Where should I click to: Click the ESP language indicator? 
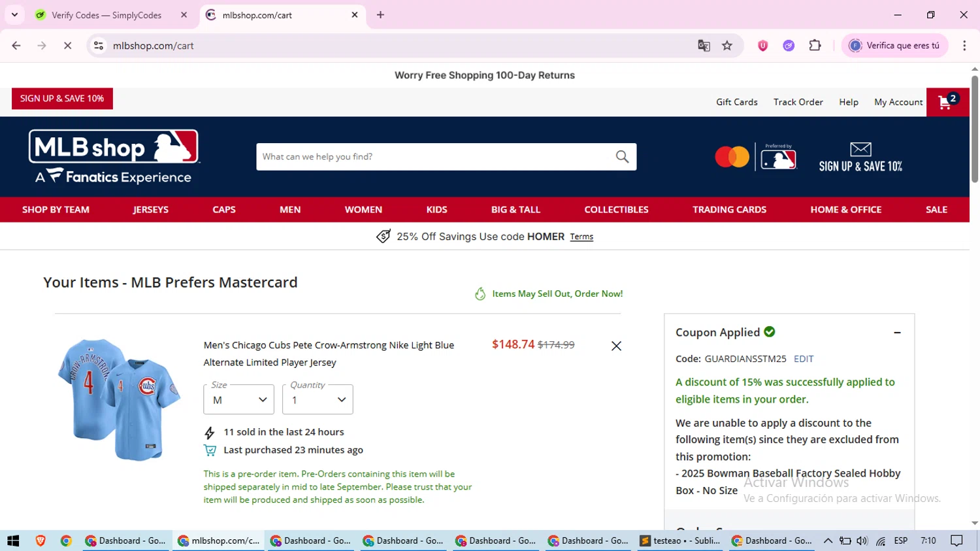tap(901, 541)
